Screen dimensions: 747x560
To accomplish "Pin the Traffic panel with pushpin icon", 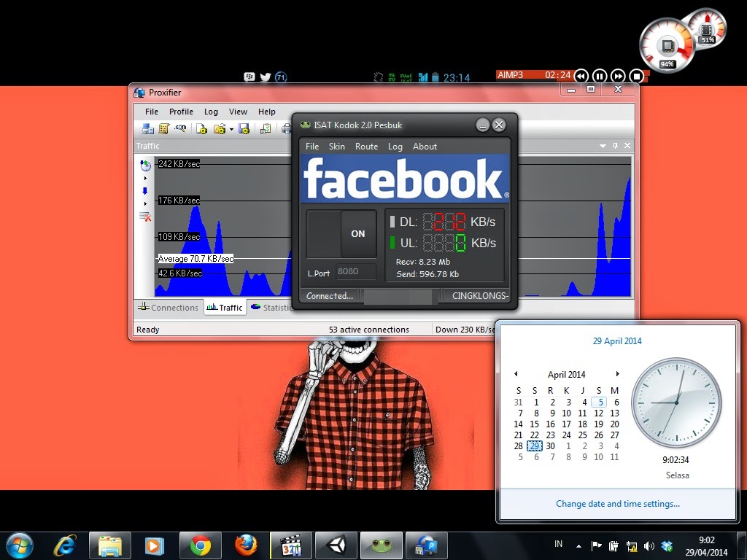I will point(615,146).
